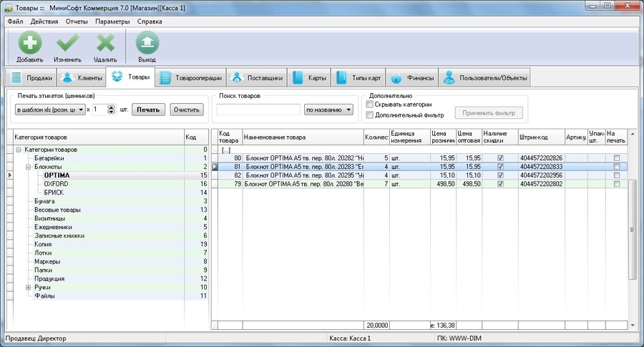Go to the Поставщики tab icon
This screenshot has width=644, height=347.
(239, 78)
